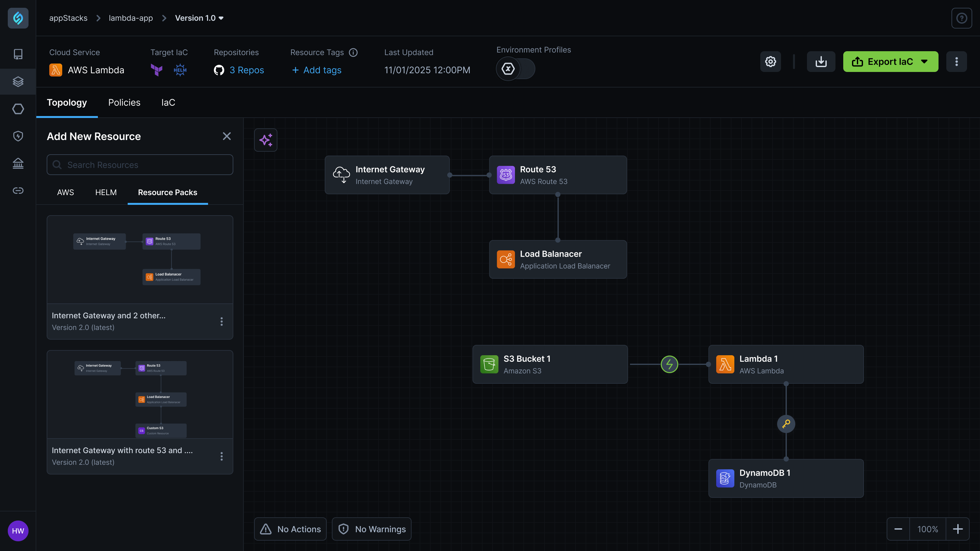The height and width of the screenshot is (551, 980).
Task: Toggle the Environment Profiles switch
Action: (516, 69)
